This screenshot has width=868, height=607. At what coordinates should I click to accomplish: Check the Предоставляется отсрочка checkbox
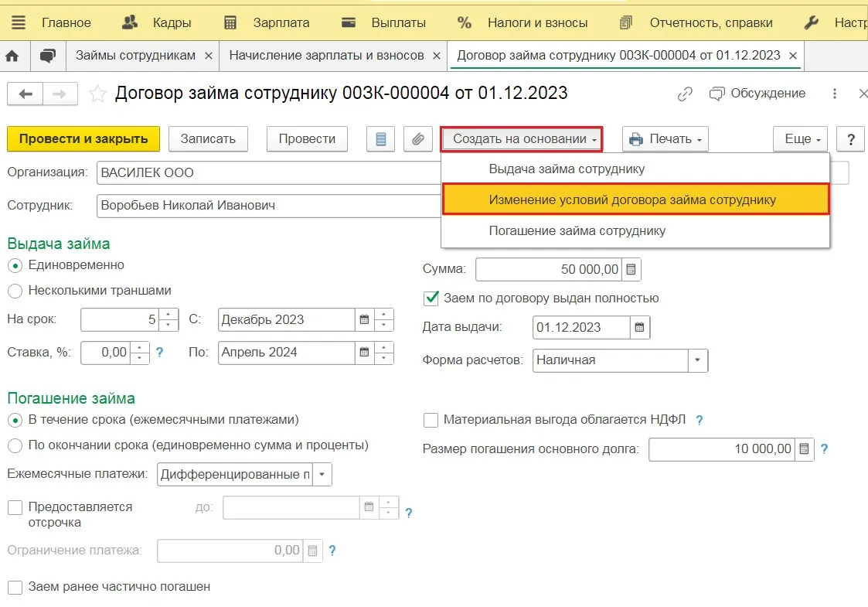pos(15,508)
